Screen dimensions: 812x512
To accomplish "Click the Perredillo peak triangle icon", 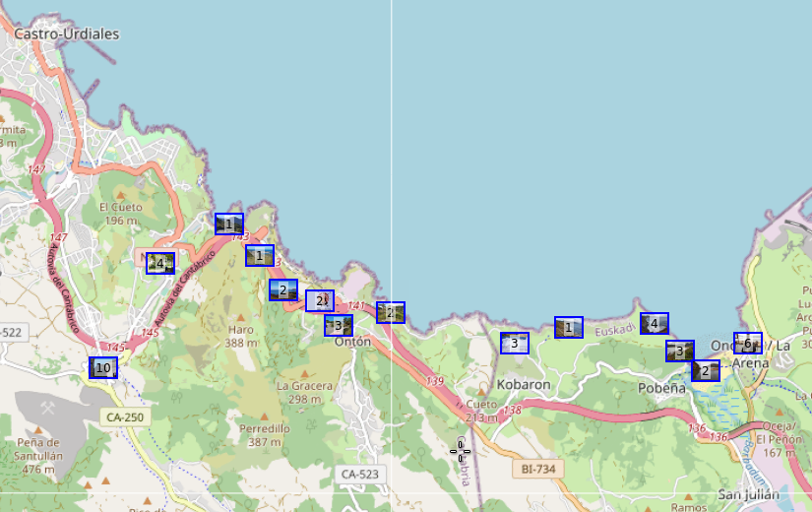I will (264, 415).
